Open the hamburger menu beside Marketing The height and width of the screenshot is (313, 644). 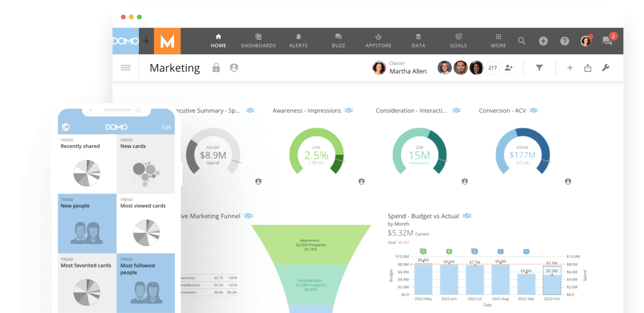tap(125, 68)
